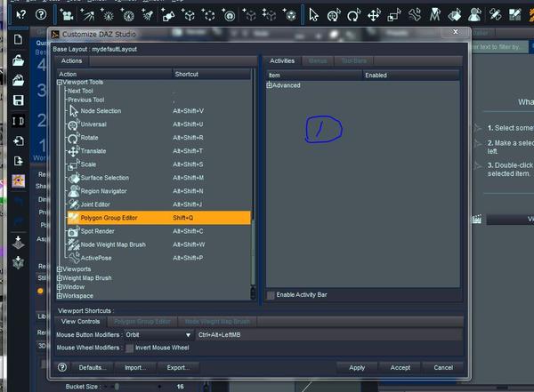Select the ActivePose tool in top toolbar
Image resolution: width=534 pixels, height=392 pixels.
tap(415, 15)
